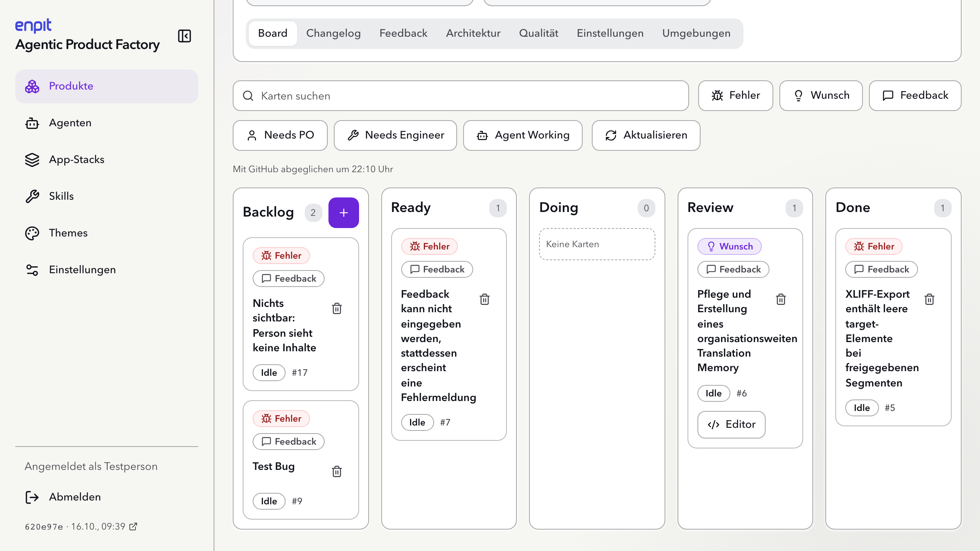Toggle the Needs PO filter

(x=280, y=135)
